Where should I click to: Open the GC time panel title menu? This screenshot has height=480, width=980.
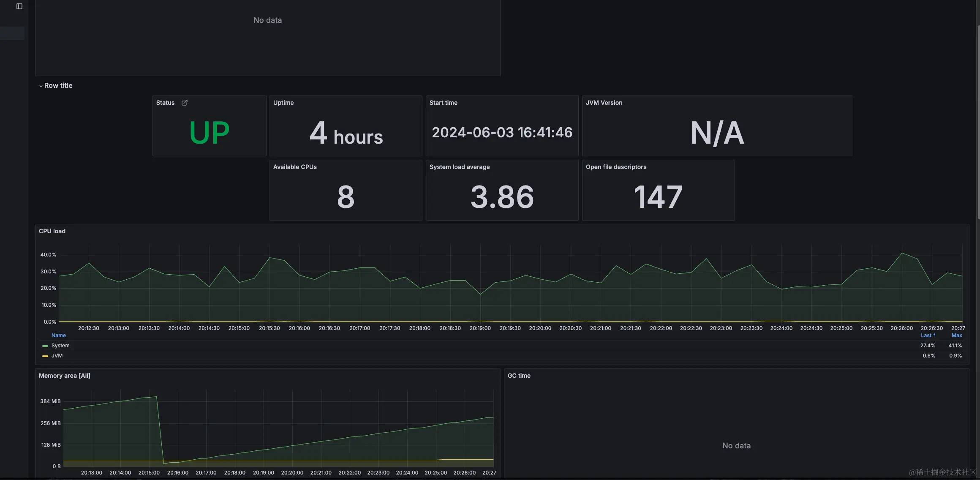[x=519, y=376]
